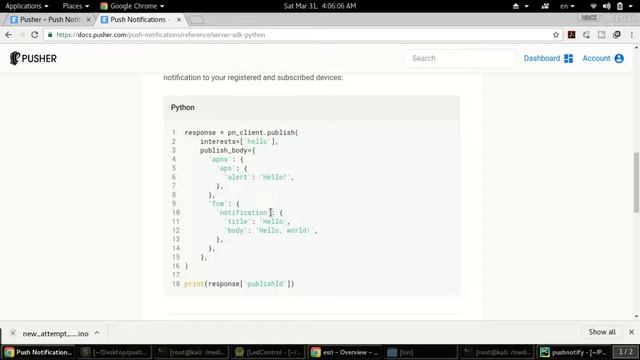This screenshot has width=640, height=360.
Task: Select the Push Notifications tab
Action: (139, 20)
